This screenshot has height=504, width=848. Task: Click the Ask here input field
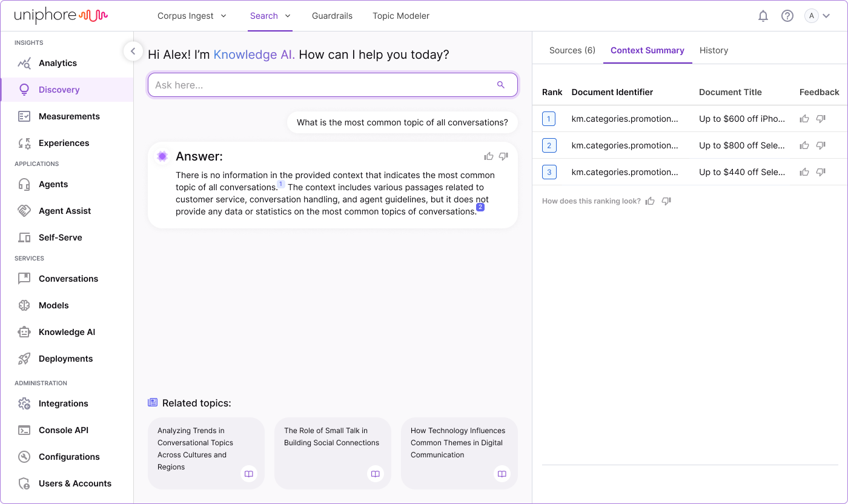(x=321, y=85)
